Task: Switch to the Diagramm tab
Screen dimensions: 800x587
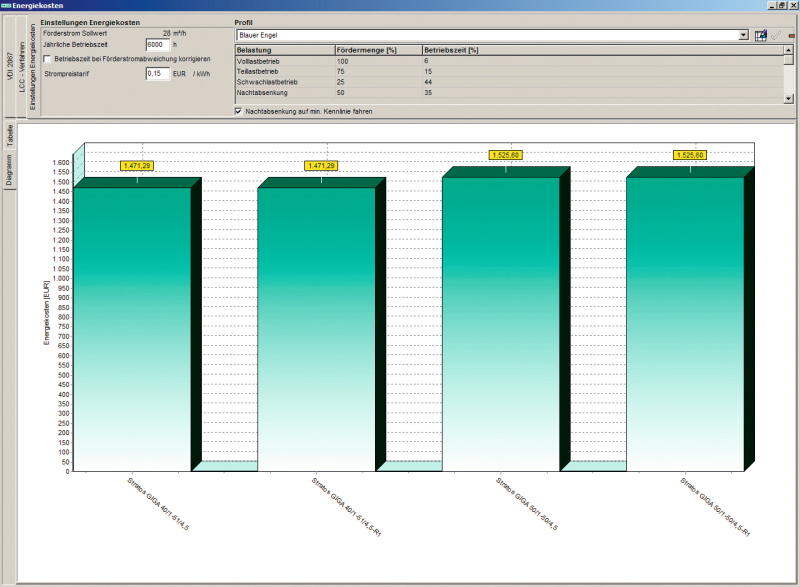Action: tap(10, 170)
